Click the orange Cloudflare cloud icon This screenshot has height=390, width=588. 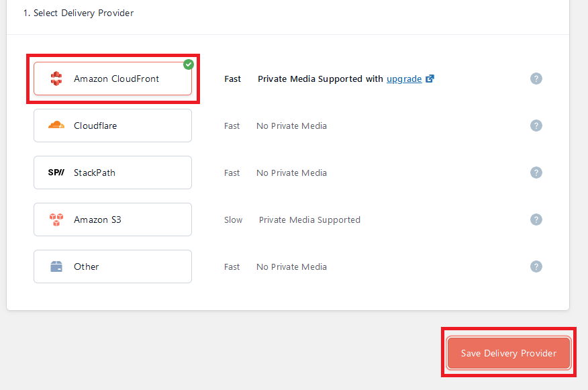(56, 125)
